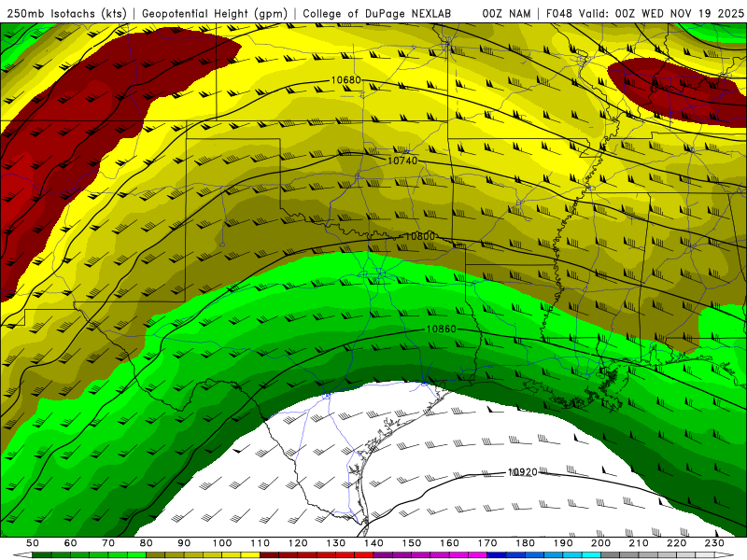Click the 10680 height contour label

(345, 80)
